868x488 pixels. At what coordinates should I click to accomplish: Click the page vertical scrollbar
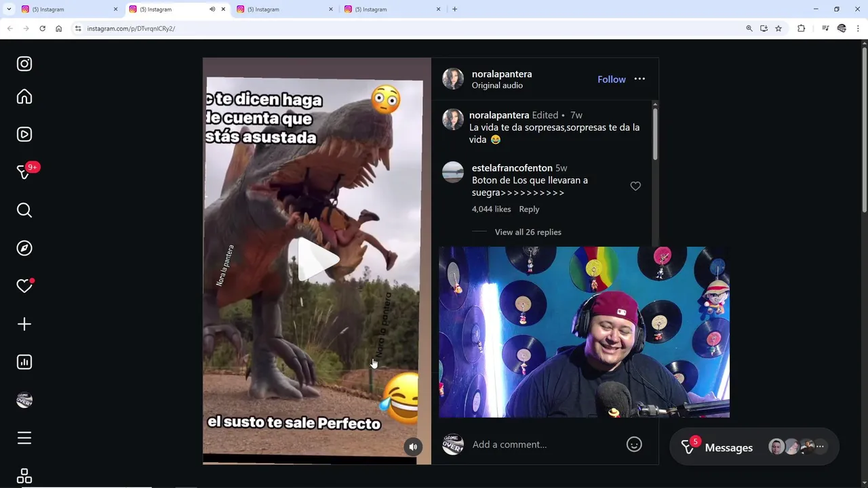(x=864, y=129)
